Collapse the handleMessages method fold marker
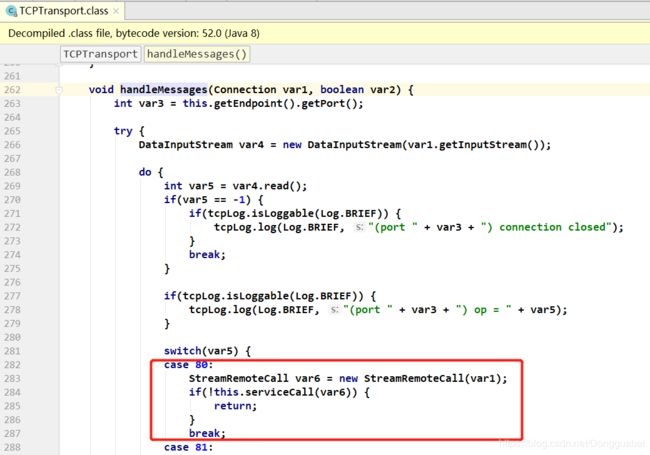Screen dimensions: 650x455 58,90
